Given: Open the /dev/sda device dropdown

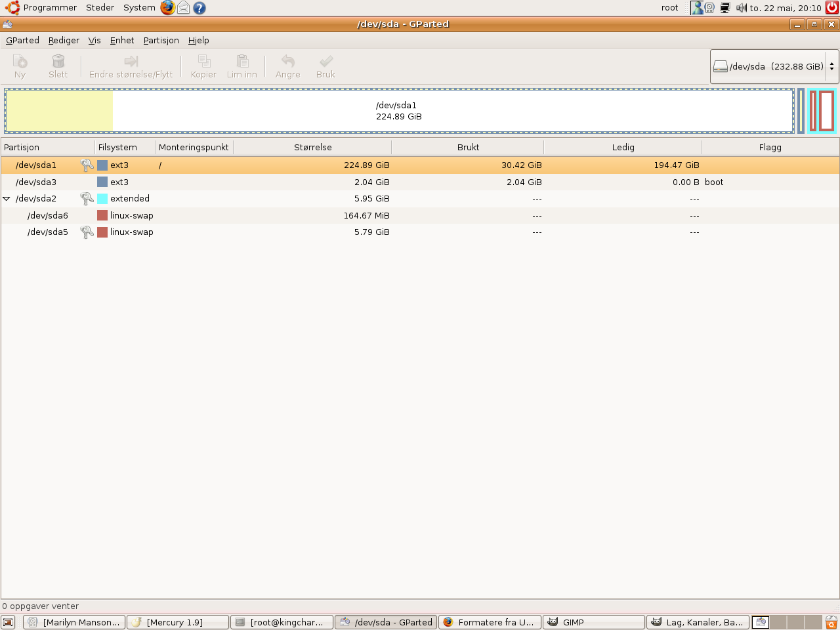Looking at the screenshot, I should pos(774,66).
